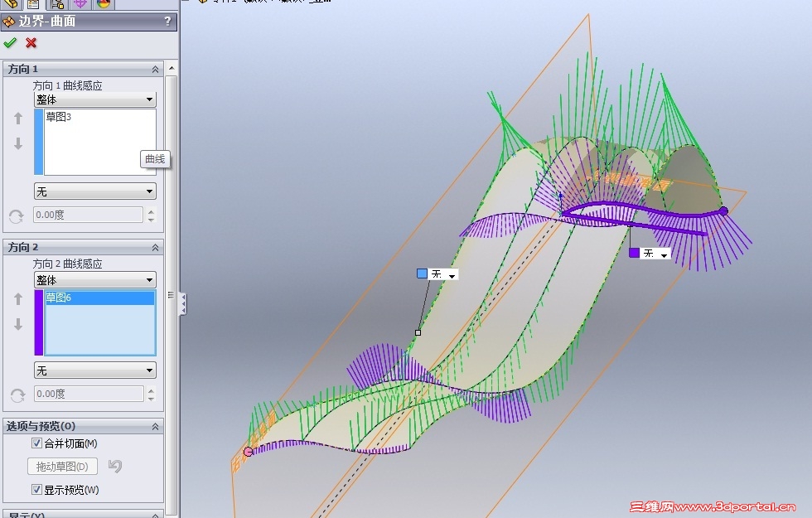This screenshot has width=812, height=518.
Task: Click the panel scrollbar up arrow
Action: point(172,68)
